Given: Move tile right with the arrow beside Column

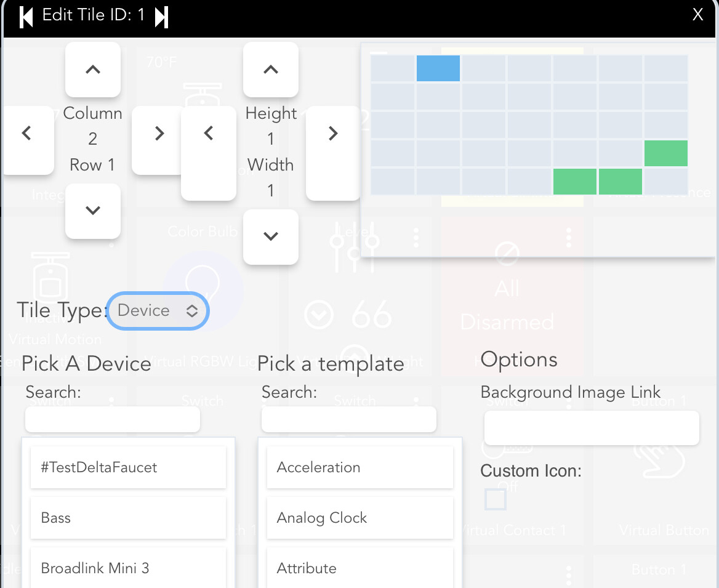Looking at the screenshot, I should 159,132.
